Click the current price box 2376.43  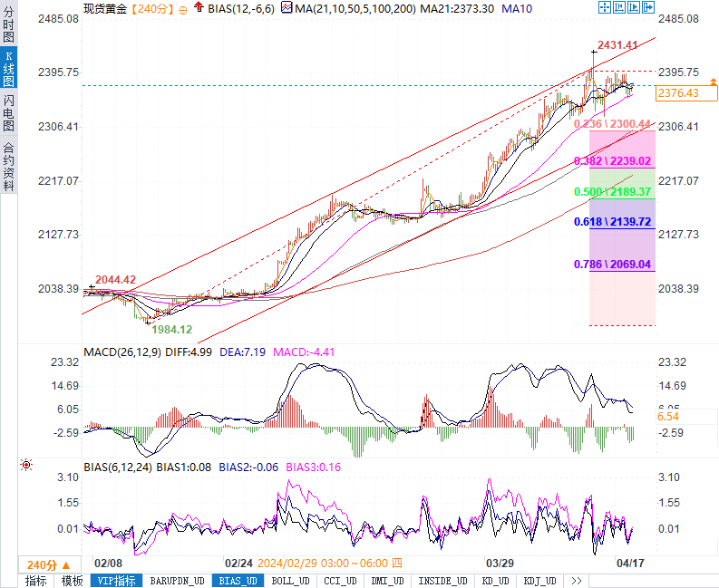686,93
